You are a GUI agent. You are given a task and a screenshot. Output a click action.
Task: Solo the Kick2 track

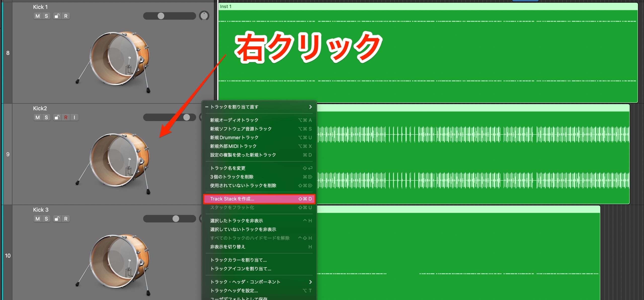click(46, 118)
